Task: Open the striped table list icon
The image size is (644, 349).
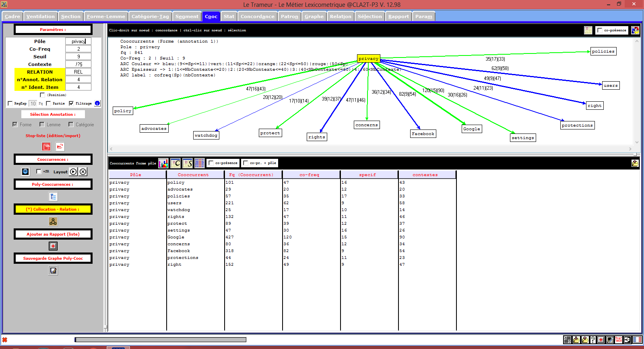Action: pyautogui.click(x=200, y=163)
